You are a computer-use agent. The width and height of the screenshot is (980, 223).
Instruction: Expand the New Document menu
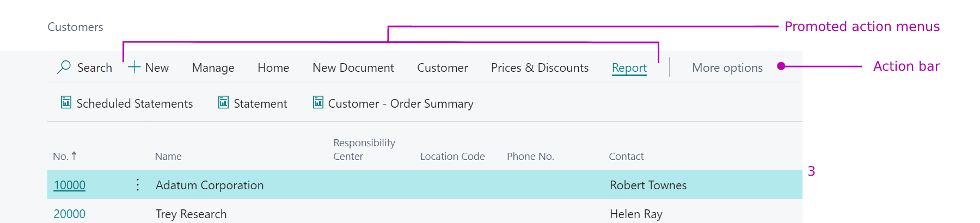point(353,67)
